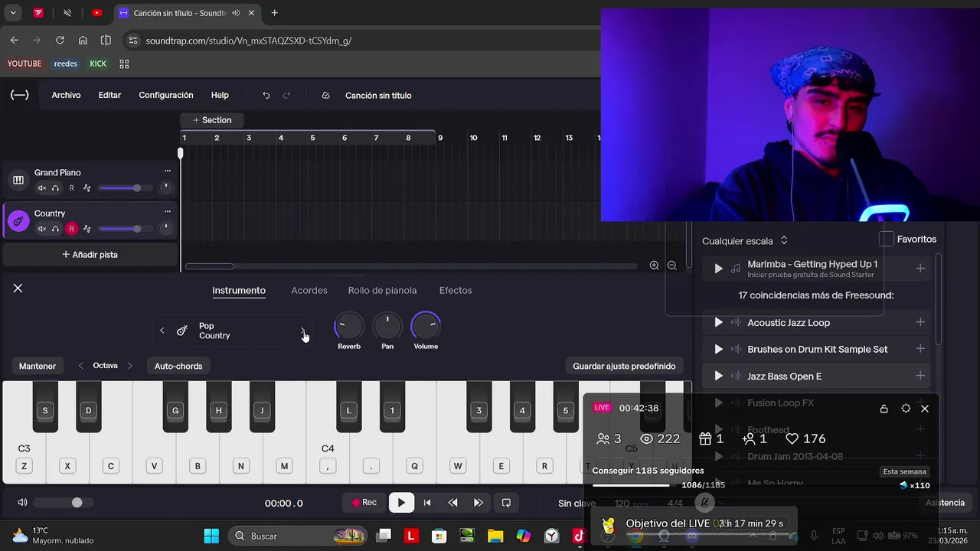This screenshot has width=980, height=551.
Task: Open automation for Grand Piano track
Action: point(87,188)
